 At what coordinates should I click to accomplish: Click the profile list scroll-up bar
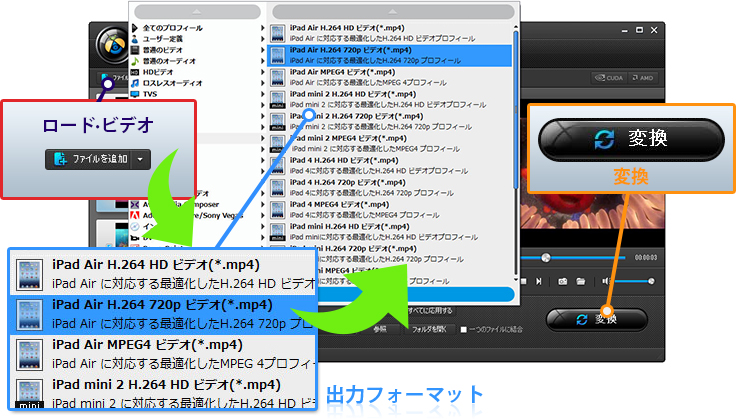point(393,11)
